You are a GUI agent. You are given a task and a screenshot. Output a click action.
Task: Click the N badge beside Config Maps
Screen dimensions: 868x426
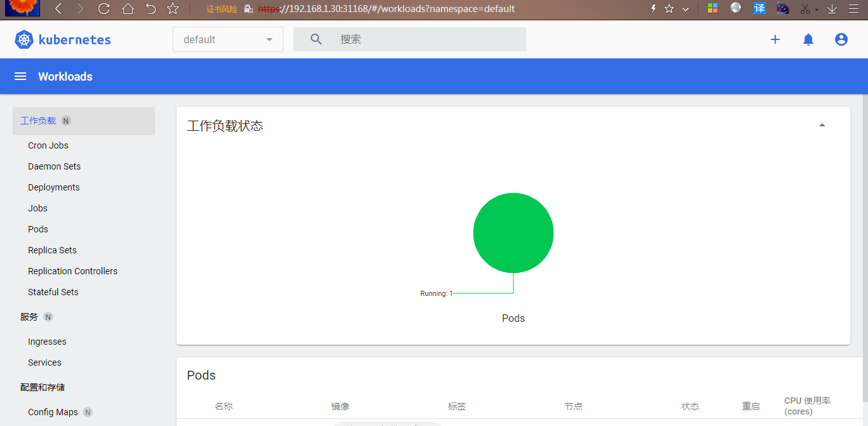point(88,412)
